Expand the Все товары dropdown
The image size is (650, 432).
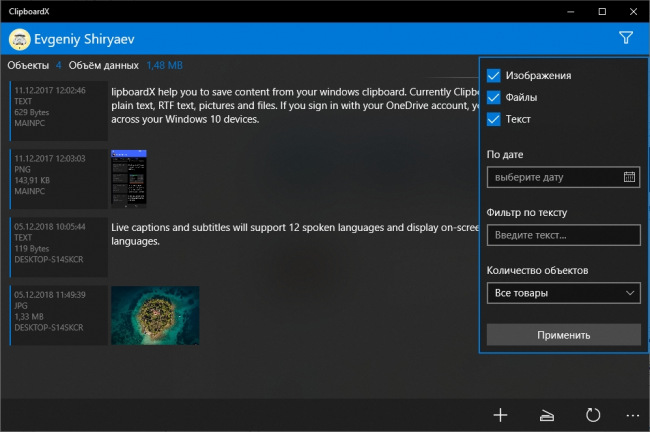[563, 293]
